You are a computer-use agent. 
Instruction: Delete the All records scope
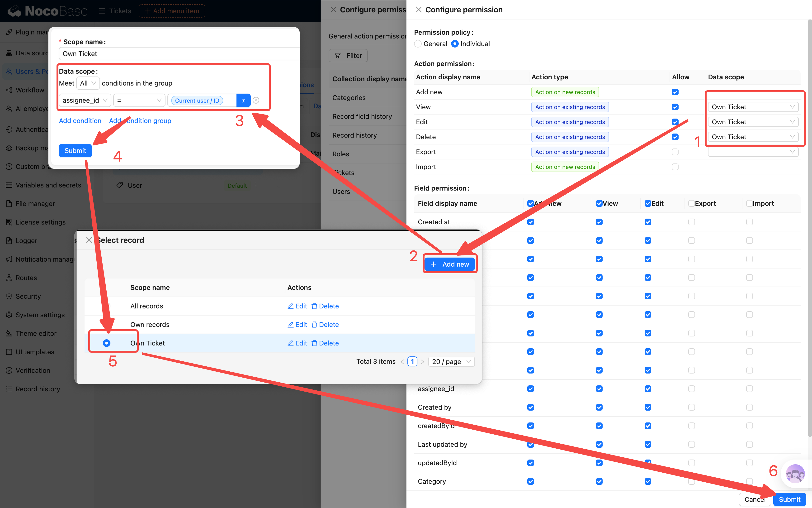pos(325,306)
